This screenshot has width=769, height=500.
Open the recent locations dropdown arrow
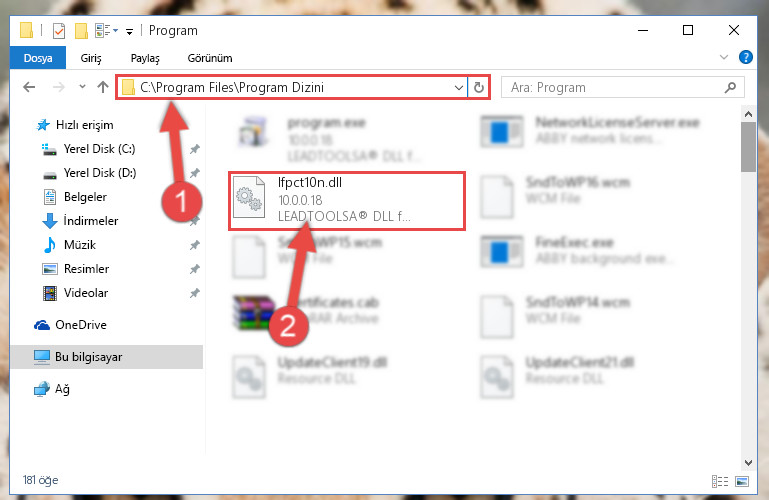pos(82,87)
